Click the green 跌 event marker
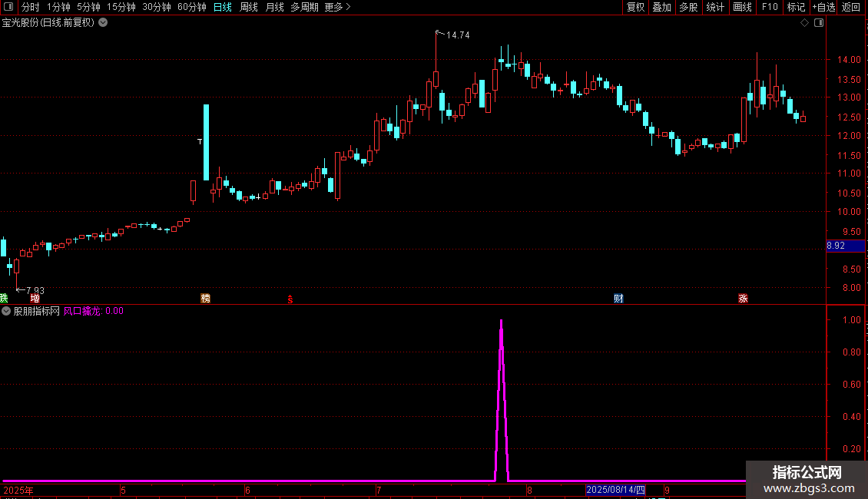The width and height of the screenshot is (868, 499). point(4,298)
